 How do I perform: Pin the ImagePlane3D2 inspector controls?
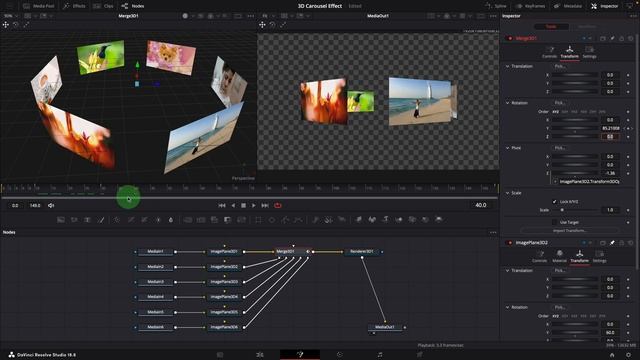(x=612, y=242)
